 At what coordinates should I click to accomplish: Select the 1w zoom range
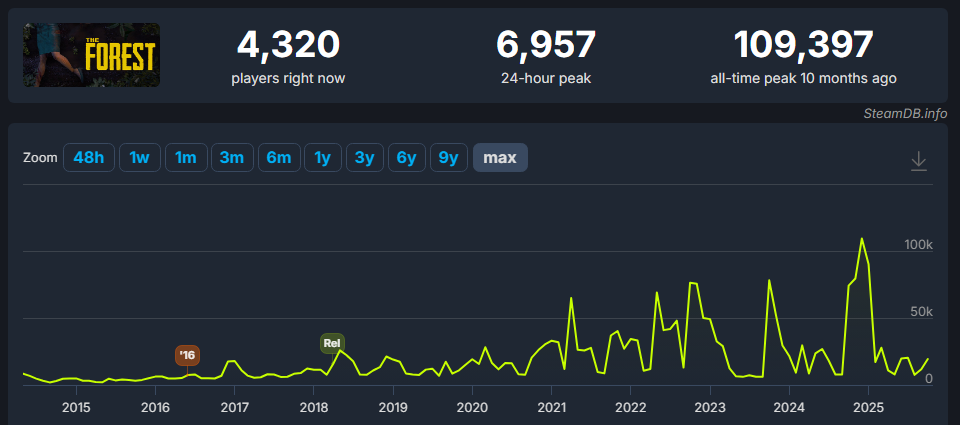pyautogui.click(x=140, y=158)
